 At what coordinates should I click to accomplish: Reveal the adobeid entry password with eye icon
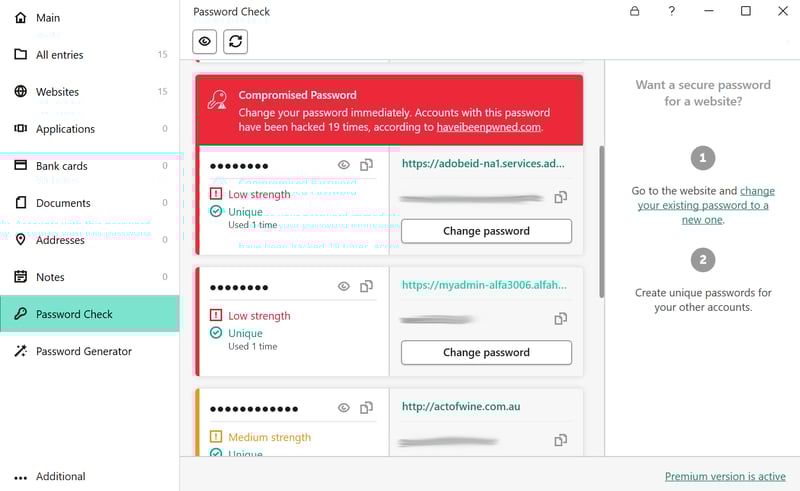[344, 165]
